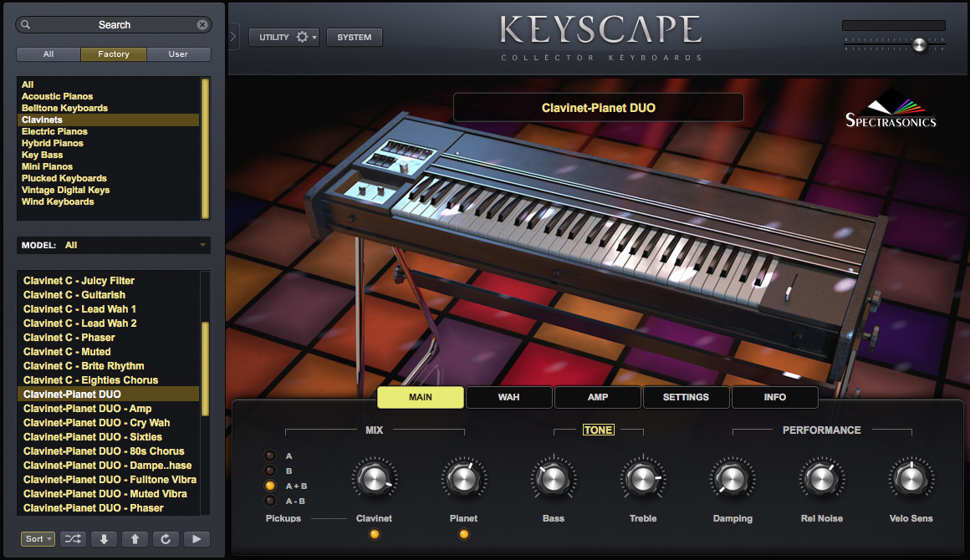Collapse the browser with the chevron arrow
Viewport: 970px width, 560px height.
232,37
